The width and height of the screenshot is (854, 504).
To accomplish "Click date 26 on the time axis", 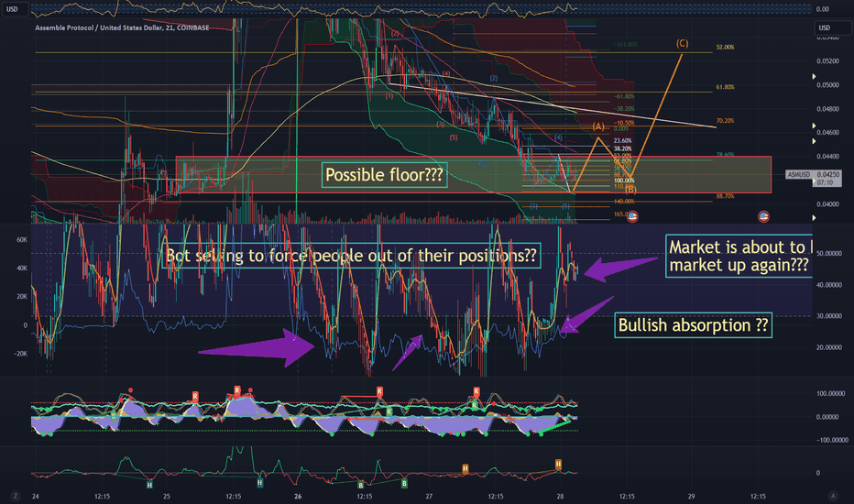I will 298,497.
